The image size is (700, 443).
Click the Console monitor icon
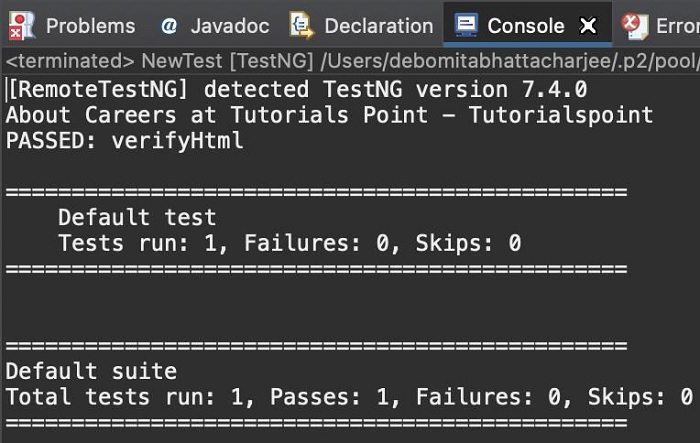pos(466,24)
